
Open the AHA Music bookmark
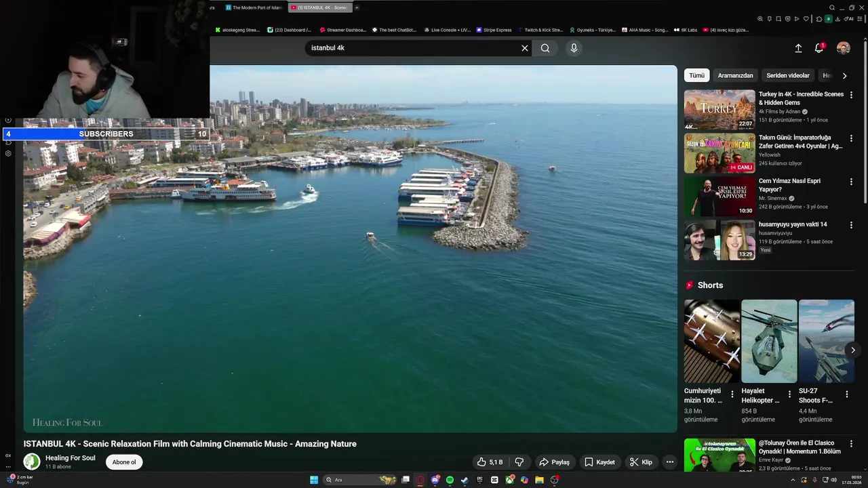pyautogui.click(x=645, y=30)
